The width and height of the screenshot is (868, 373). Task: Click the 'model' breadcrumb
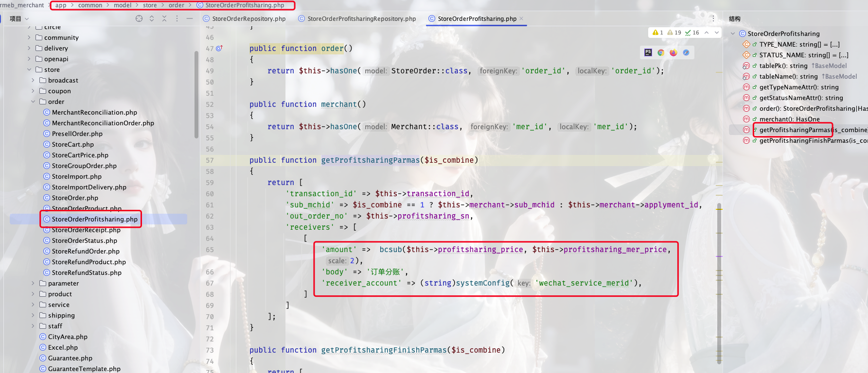coord(123,5)
